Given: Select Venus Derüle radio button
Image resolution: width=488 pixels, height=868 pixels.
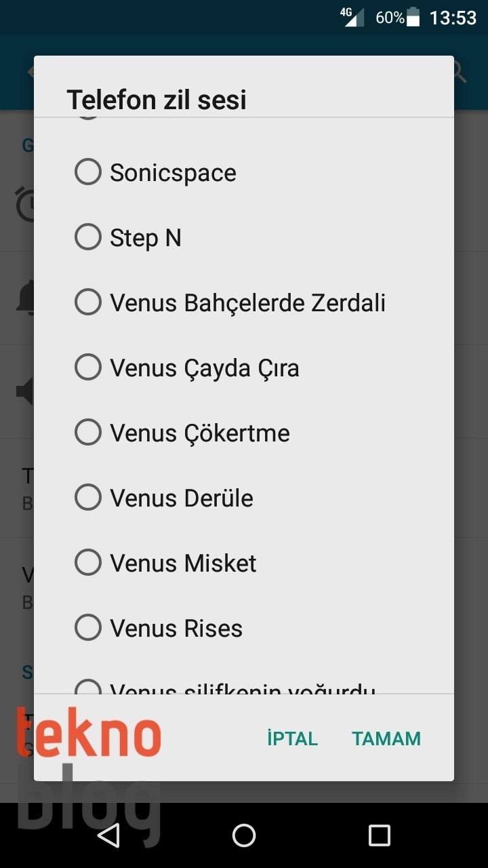Looking at the screenshot, I should (88, 498).
